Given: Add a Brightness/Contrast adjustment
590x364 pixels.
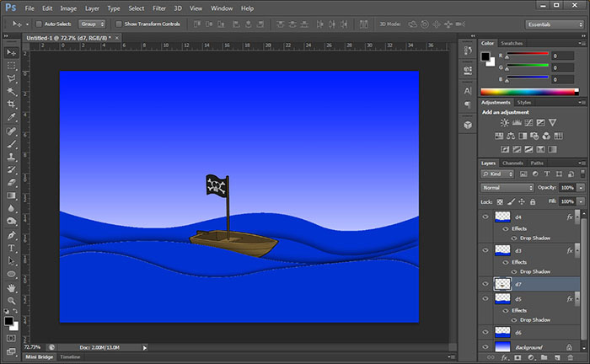Looking at the screenshot, I should [x=505, y=123].
